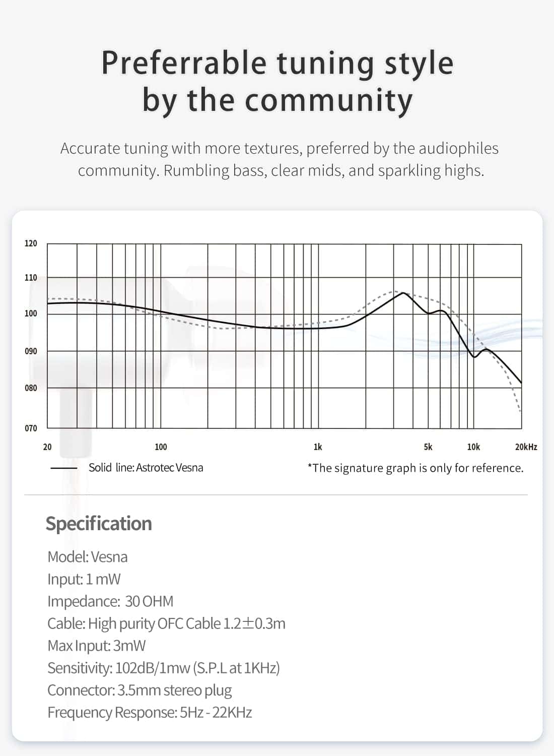Click the 5k frequency axis label
This screenshot has width=554, height=756.
428,447
